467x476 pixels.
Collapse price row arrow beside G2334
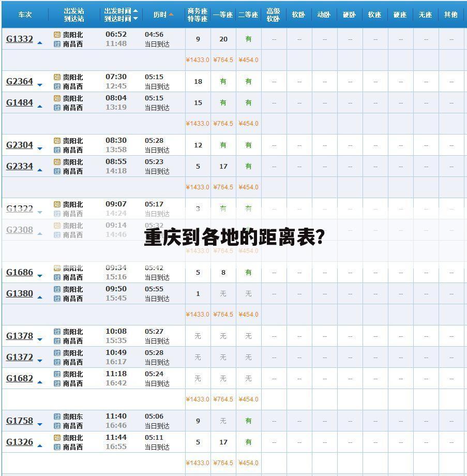tap(40, 170)
